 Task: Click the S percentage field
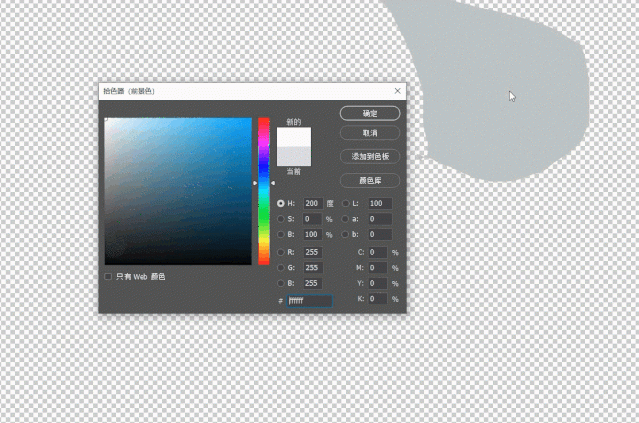click(x=313, y=219)
